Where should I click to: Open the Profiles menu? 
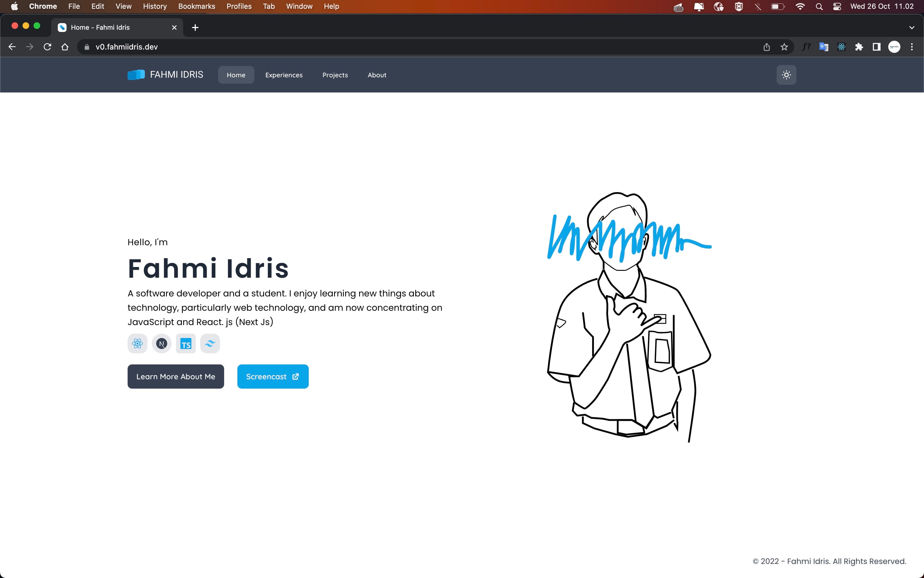(239, 6)
